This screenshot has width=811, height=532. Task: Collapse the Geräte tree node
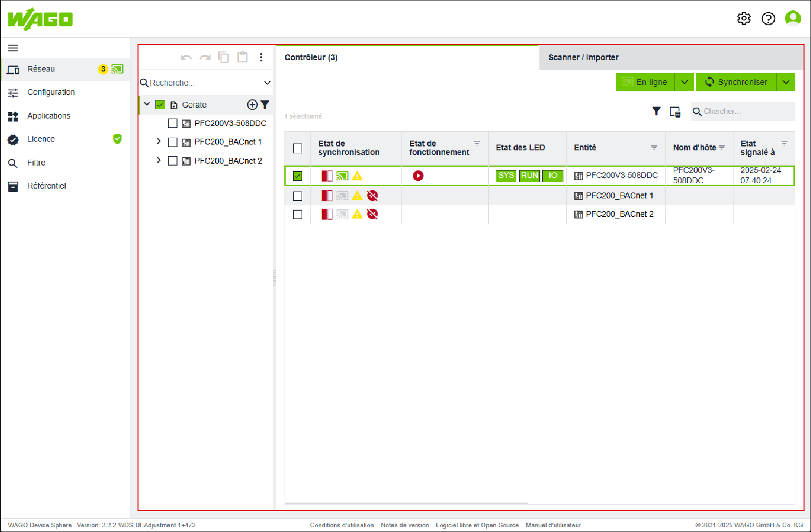pyautogui.click(x=147, y=104)
